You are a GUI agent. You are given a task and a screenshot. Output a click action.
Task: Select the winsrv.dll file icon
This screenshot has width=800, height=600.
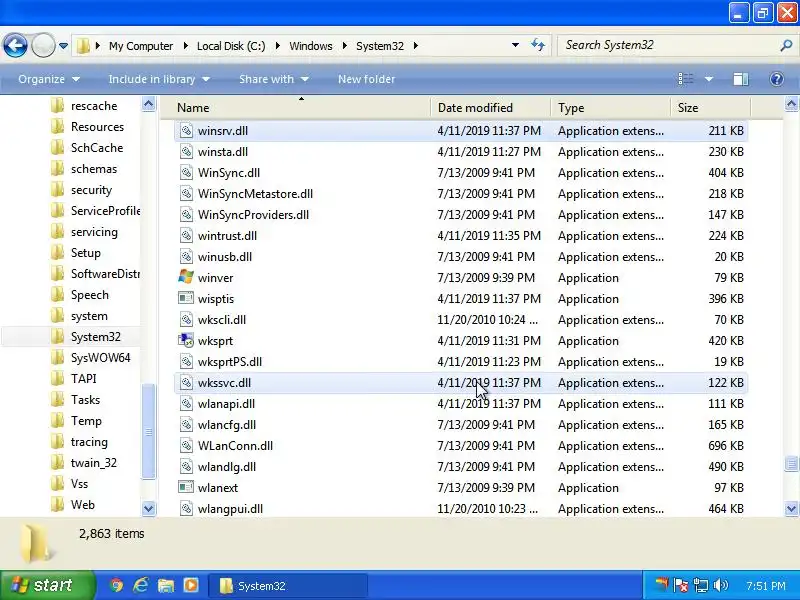pos(186,131)
